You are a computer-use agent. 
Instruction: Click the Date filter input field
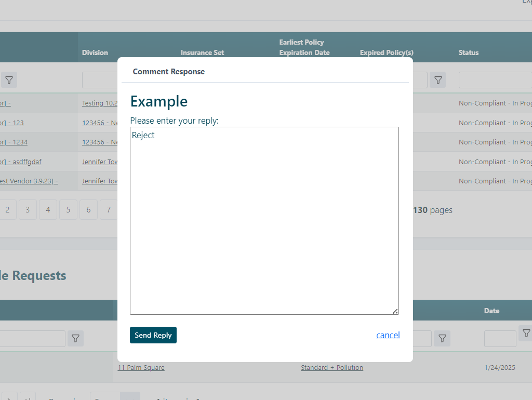500,339
